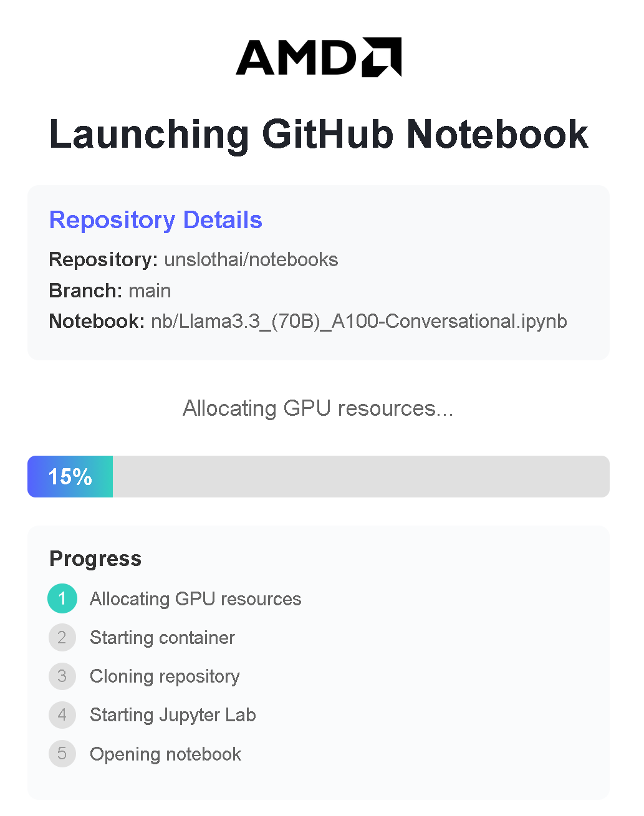Click the AMD logo

coord(319,57)
